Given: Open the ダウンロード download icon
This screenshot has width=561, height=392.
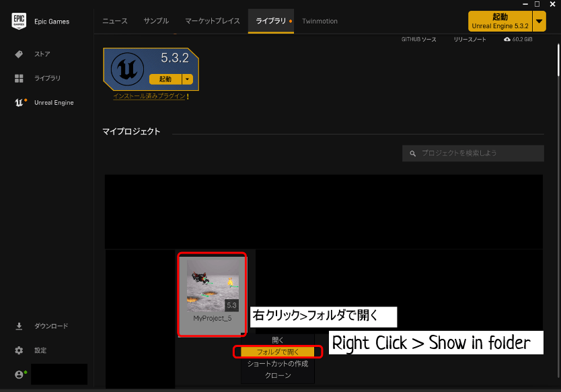Looking at the screenshot, I should tap(19, 326).
